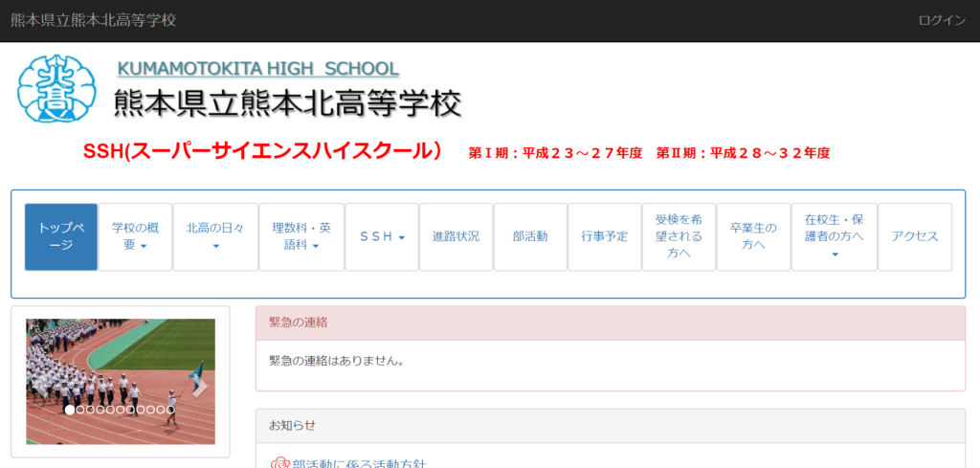Click the ログイン link
Viewport: 980px width, 468px height.
941,21
